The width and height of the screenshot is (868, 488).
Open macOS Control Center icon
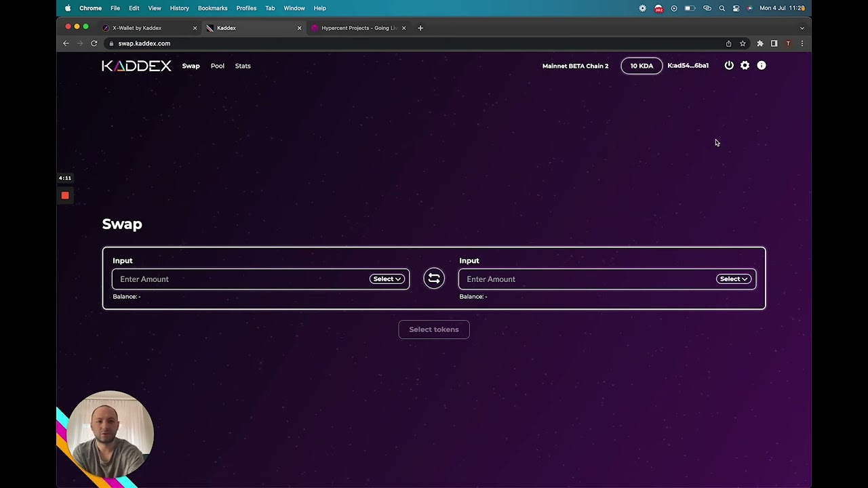[736, 8]
